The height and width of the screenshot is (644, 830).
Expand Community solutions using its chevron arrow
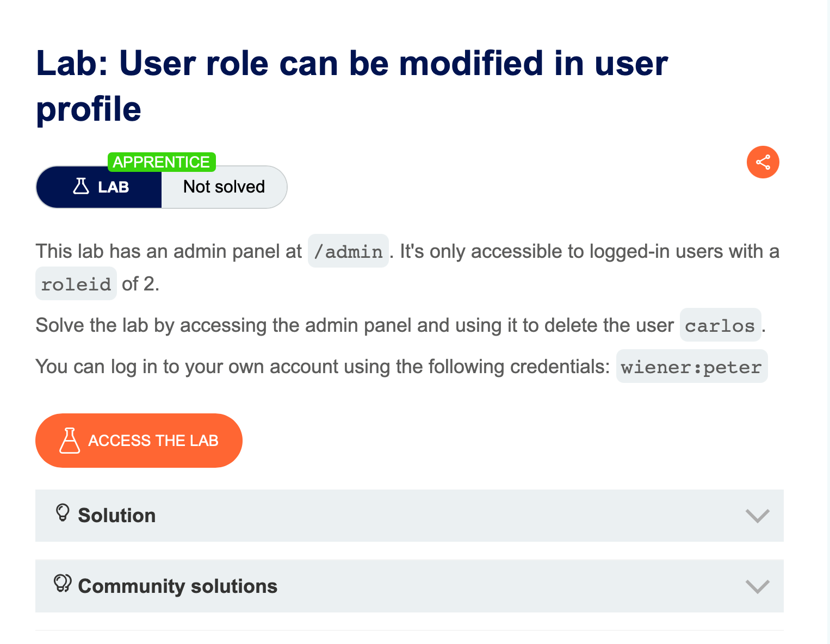click(757, 586)
